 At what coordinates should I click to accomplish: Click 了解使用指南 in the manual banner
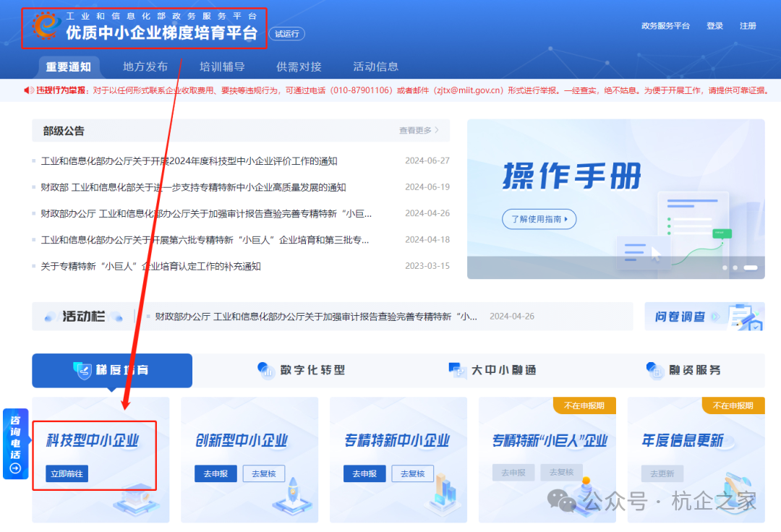pos(539,219)
